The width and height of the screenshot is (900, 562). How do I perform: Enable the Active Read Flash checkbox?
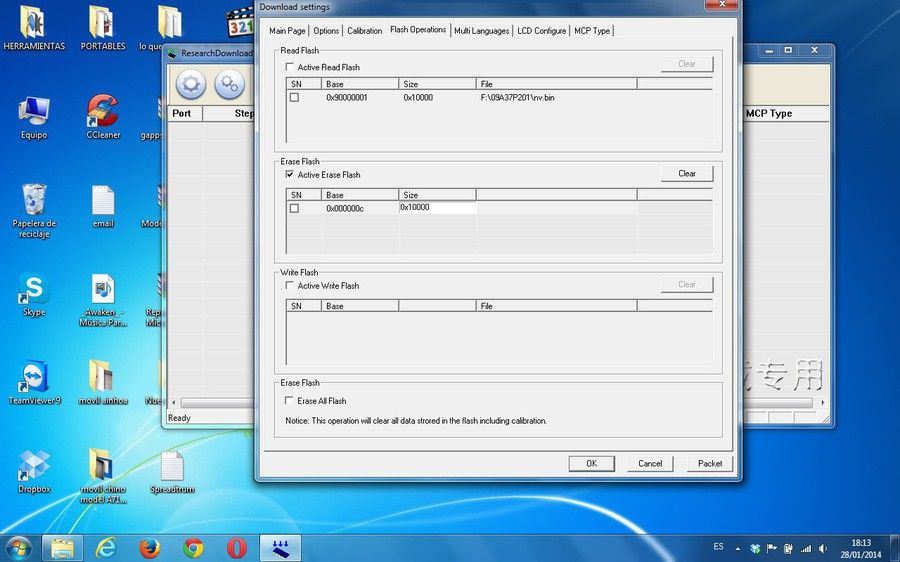pos(290,67)
